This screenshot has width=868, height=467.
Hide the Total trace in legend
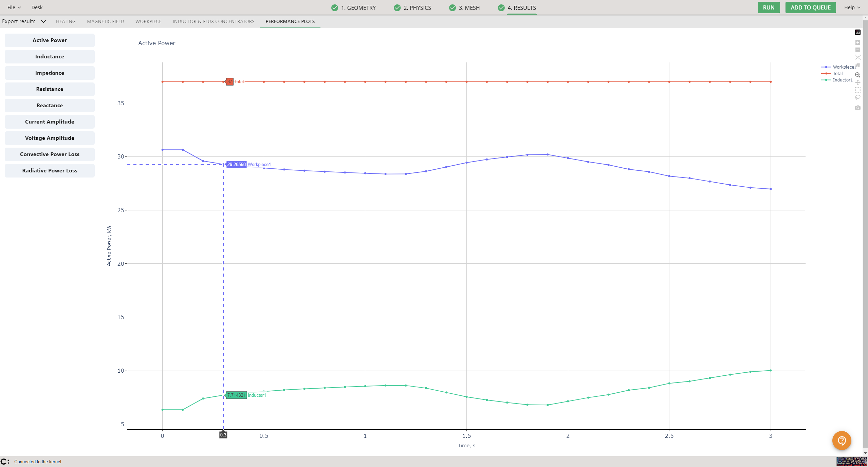837,74
